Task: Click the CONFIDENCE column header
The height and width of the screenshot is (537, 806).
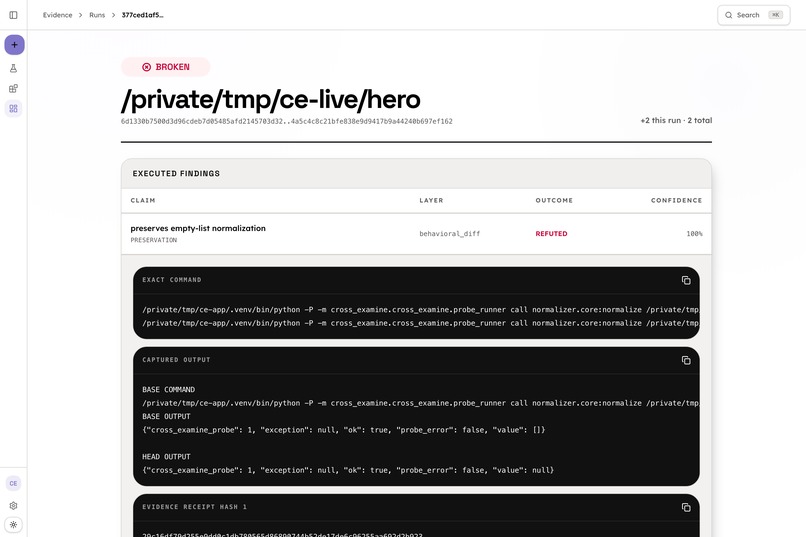Action: (x=676, y=200)
